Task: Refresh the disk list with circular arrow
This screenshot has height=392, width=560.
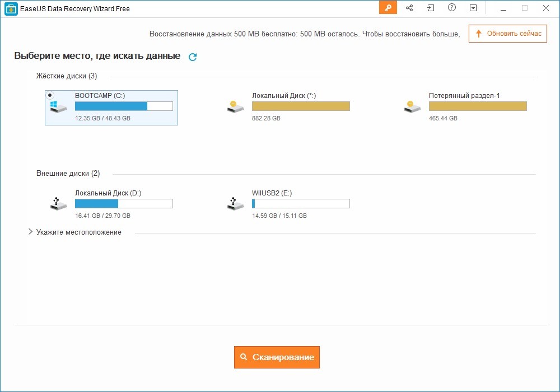Action: [193, 57]
